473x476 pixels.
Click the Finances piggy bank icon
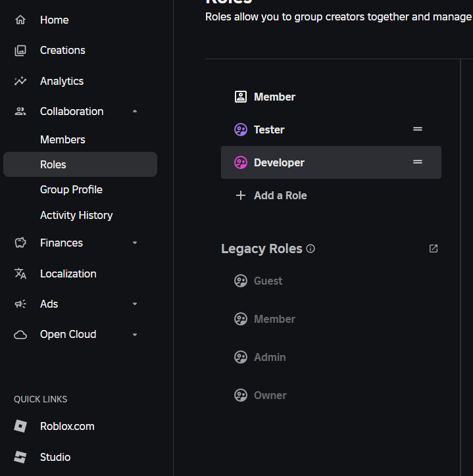point(20,243)
